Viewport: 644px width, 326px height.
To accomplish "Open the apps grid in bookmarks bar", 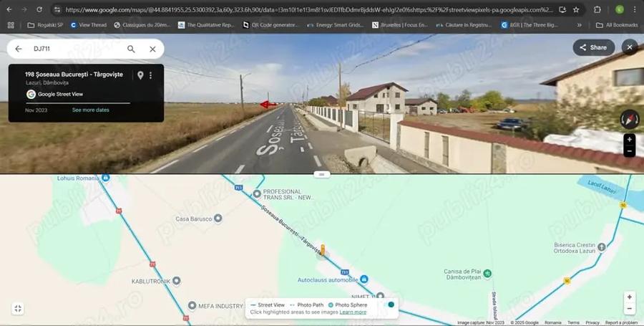I will pos(11,25).
